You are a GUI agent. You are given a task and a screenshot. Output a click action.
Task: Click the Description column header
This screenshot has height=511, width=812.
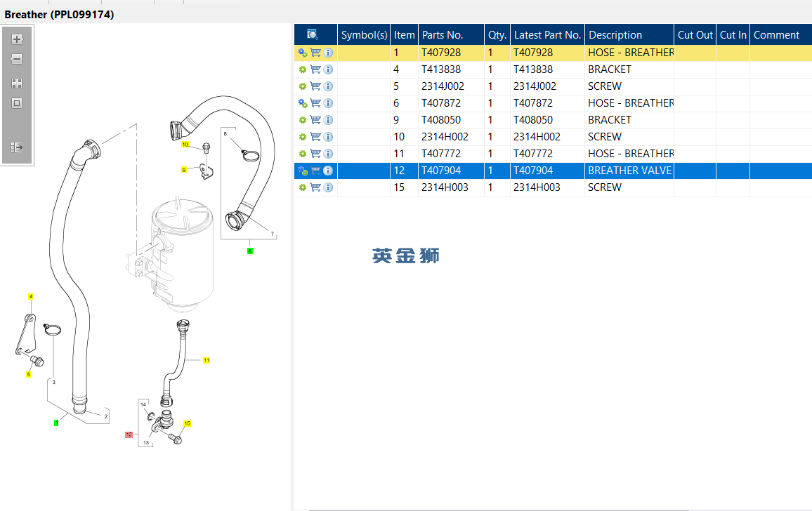(x=629, y=34)
